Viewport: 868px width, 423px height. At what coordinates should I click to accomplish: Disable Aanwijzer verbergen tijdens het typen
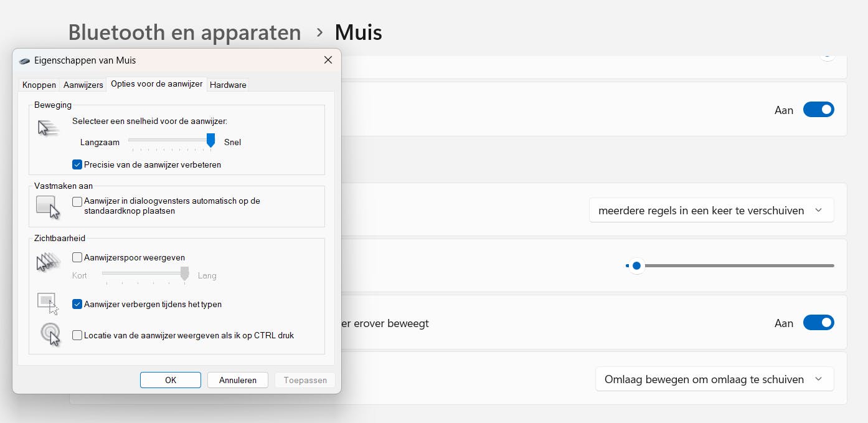pyautogui.click(x=77, y=305)
